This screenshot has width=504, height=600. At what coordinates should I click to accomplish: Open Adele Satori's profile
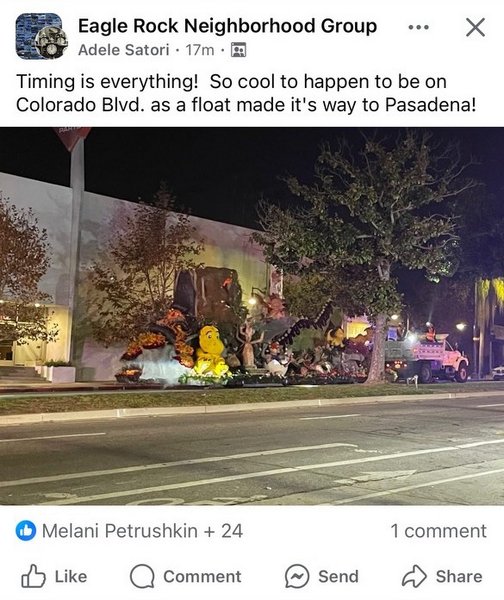tap(124, 50)
